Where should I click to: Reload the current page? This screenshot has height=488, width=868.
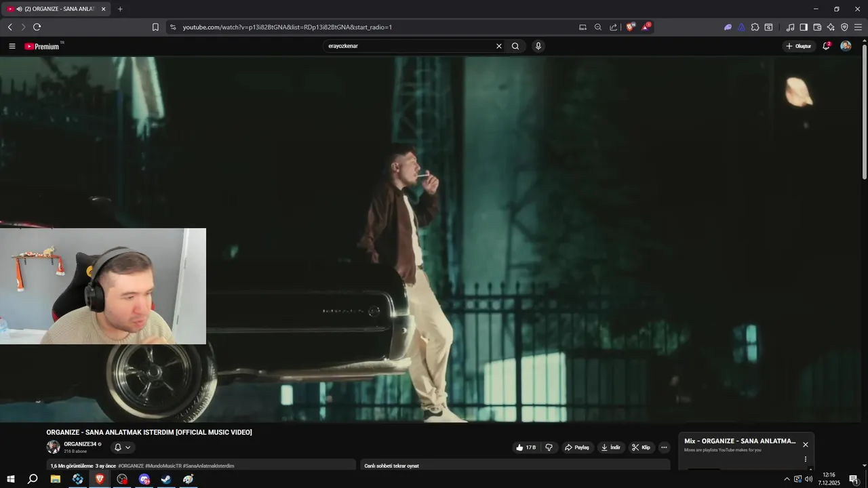click(37, 27)
